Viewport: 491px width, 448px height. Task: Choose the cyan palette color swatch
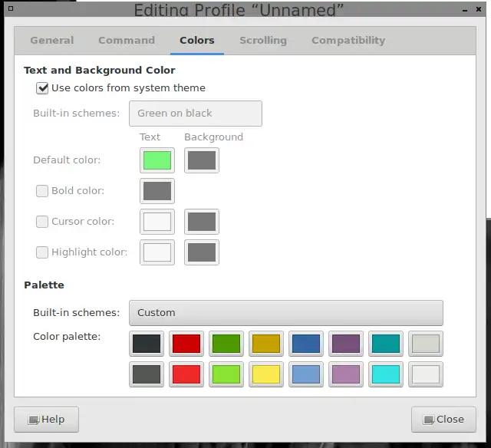coord(386,374)
